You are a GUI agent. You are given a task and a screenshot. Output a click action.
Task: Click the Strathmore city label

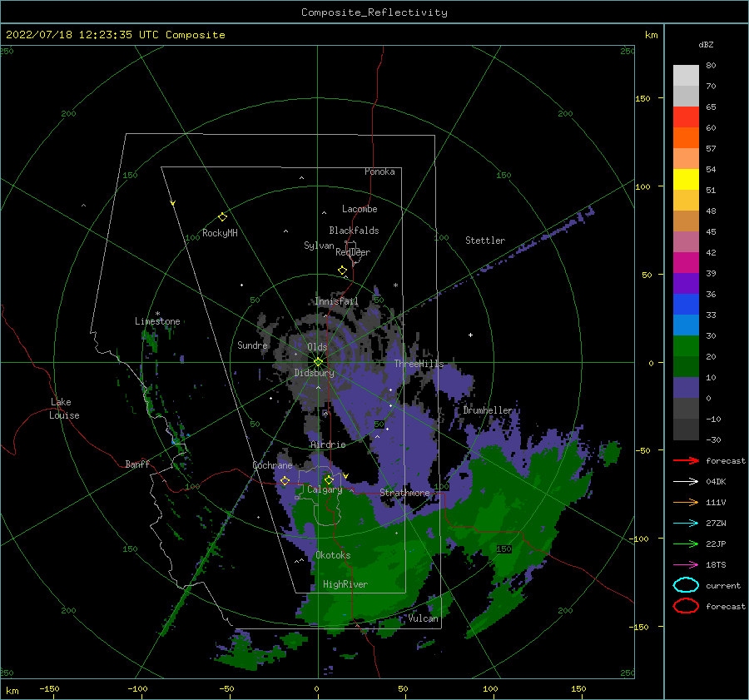click(404, 493)
